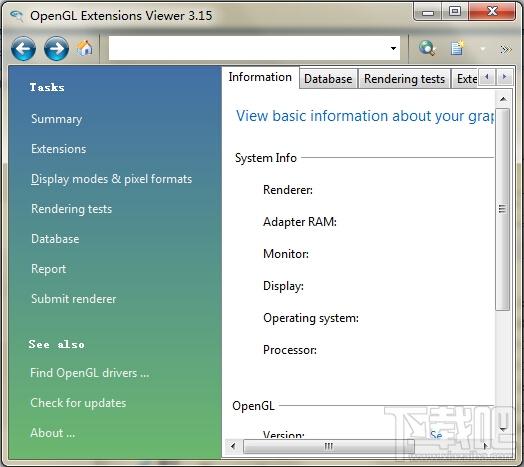Screen dimensions: 524x467
Task: Click horizontal scrollbar left arrow
Action: [x=233, y=446]
